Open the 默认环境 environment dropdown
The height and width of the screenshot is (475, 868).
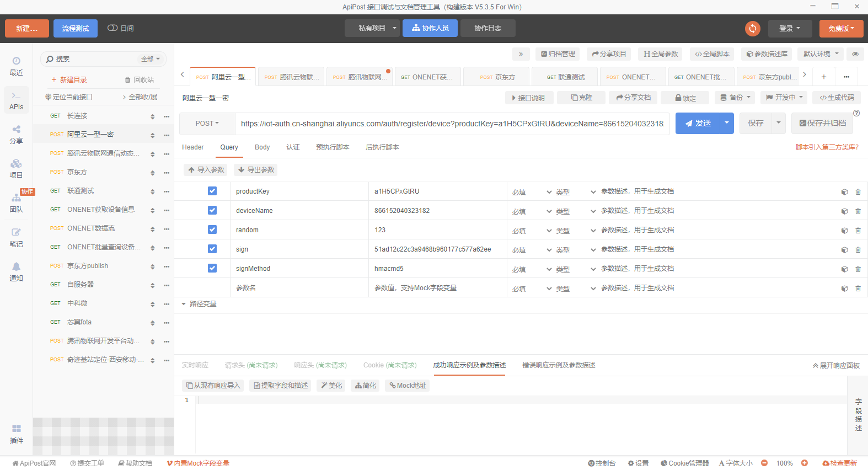point(821,54)
